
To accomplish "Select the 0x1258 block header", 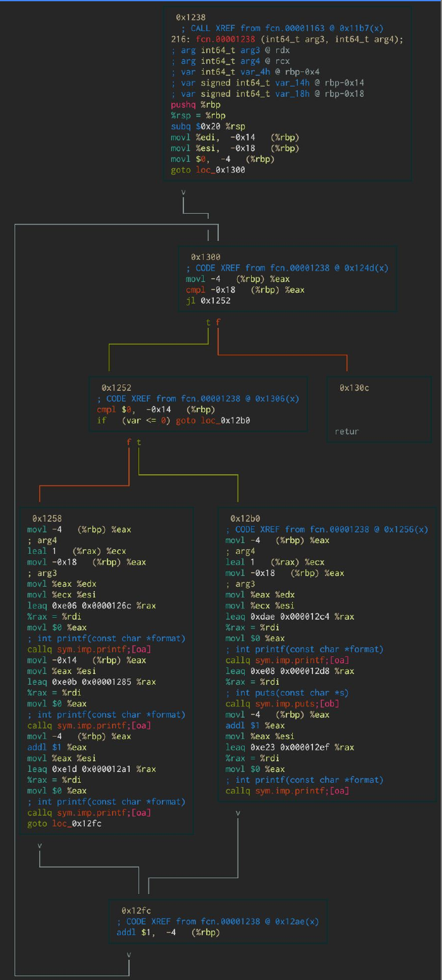I will [47, 518].
